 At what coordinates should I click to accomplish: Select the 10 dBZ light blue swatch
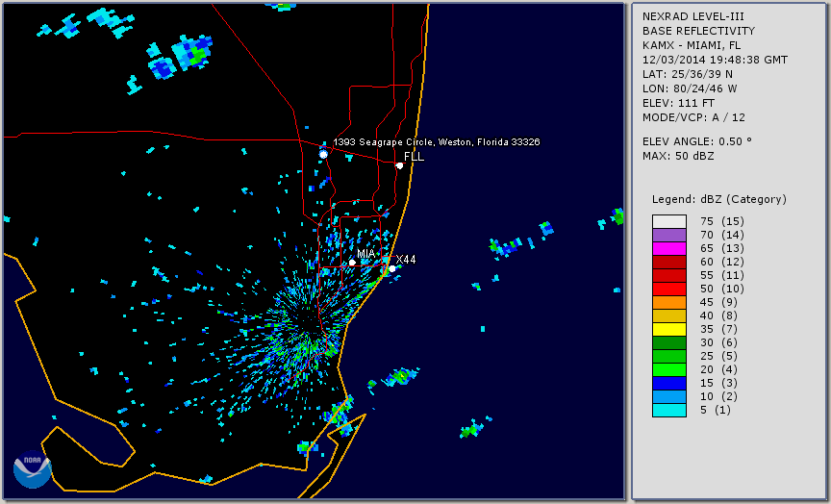click(x=668, y=396)
